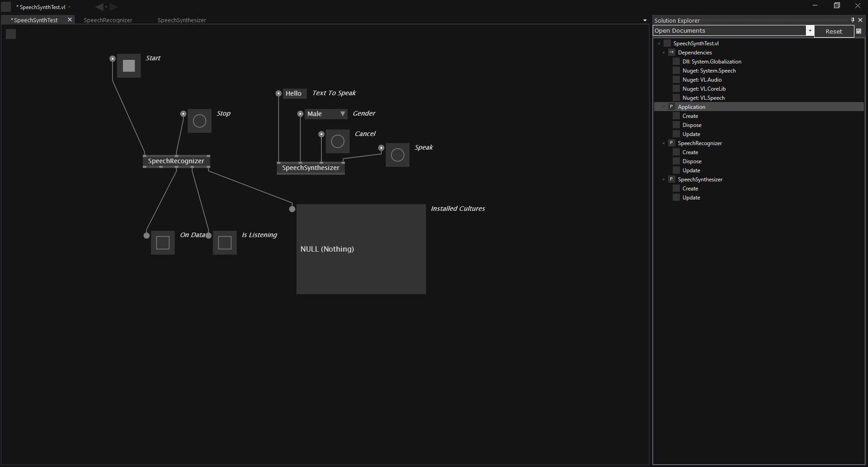
Task: Switch to the SpeechSynthesizer tab
Action: click(182, 20)
